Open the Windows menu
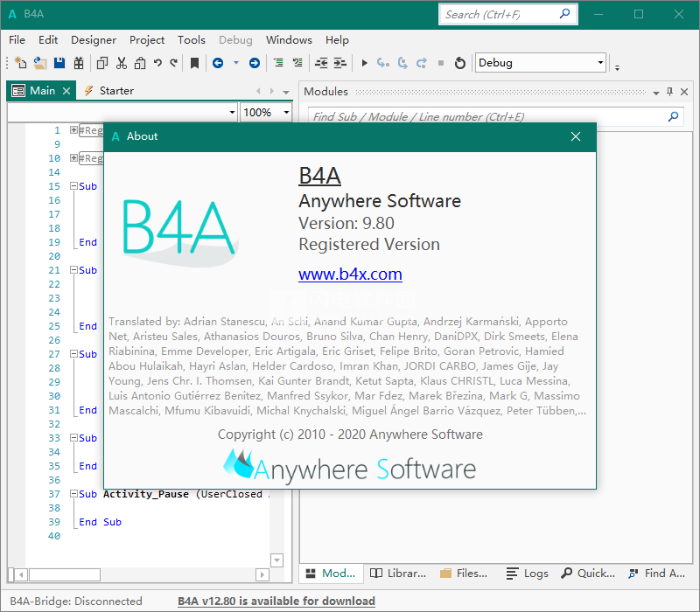 289,39
